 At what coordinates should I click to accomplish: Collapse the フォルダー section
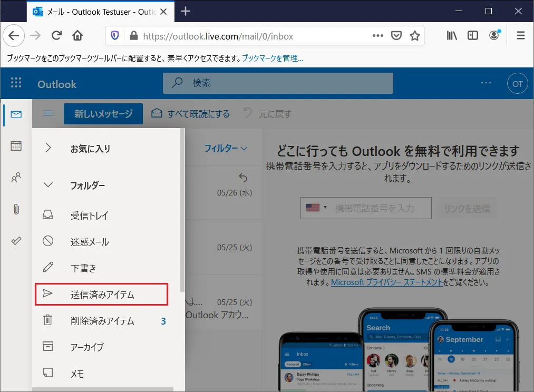pyautogui.click(x=48, y=185)
